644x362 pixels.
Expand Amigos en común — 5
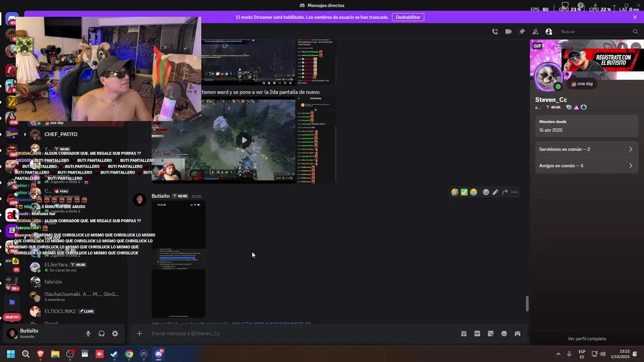(586, 165)
